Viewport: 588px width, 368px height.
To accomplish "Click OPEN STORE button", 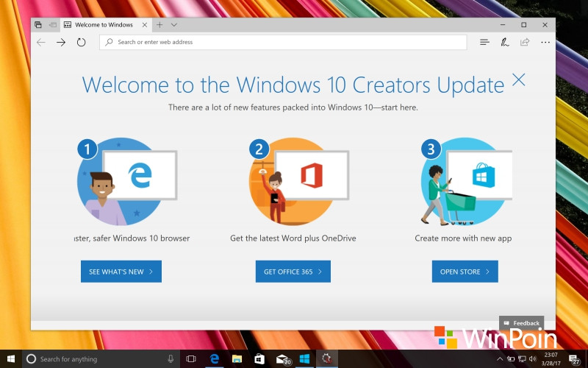I will [x=465, y=272].
